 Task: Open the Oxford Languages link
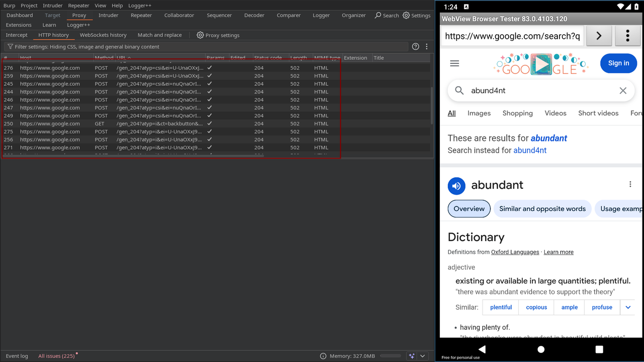515,252
